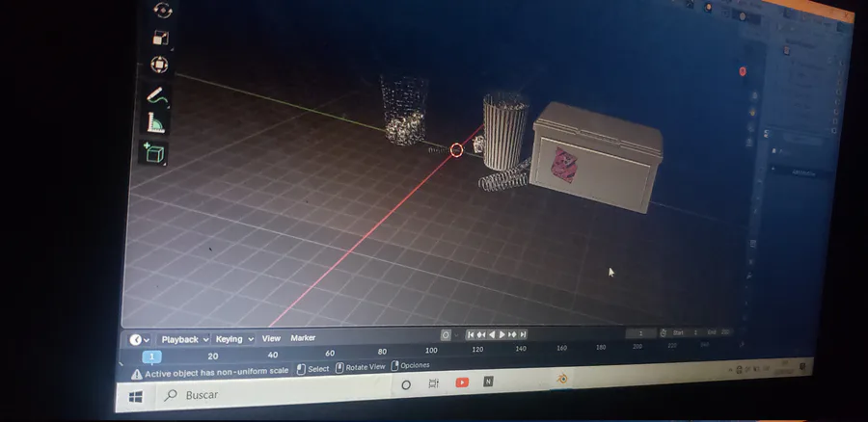Open auto keyframing options arrow
868x422 pixels.
[457, 334]
